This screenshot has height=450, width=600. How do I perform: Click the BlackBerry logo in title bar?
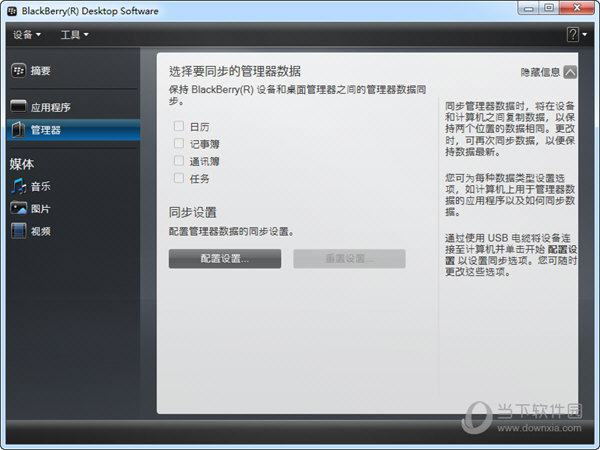tap(12, 11)
